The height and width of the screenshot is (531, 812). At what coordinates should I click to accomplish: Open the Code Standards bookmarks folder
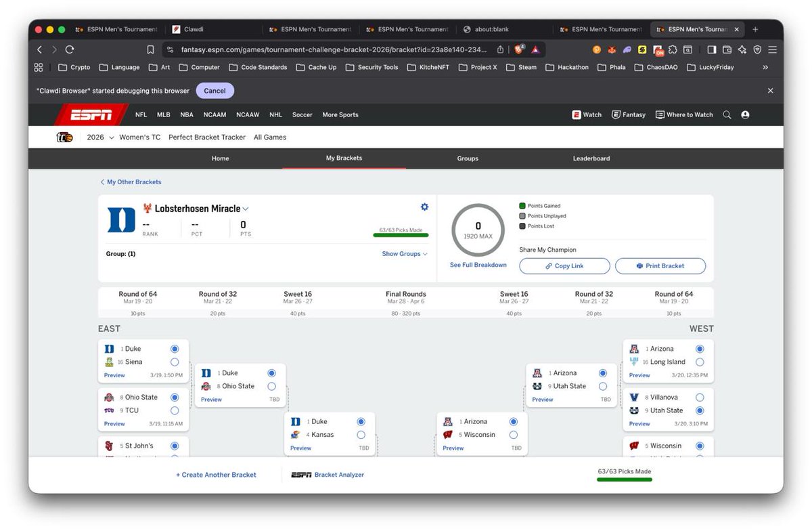point(258,67)
